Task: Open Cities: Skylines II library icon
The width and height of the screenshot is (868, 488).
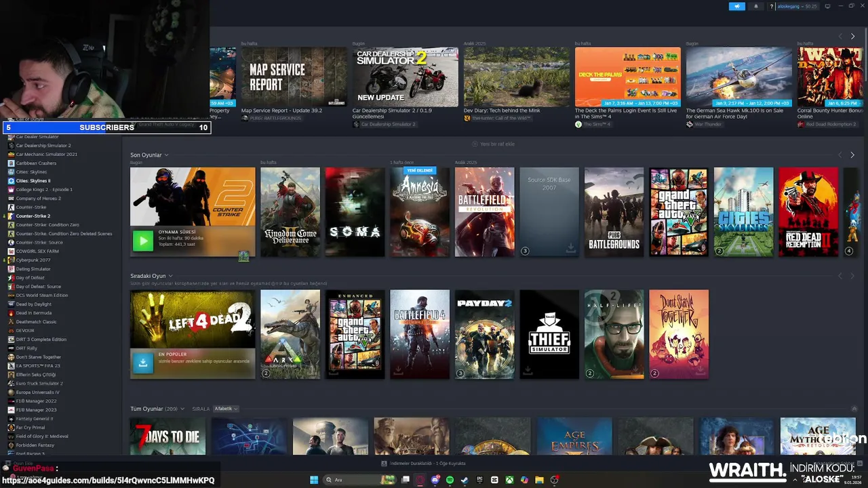Action: (x=11, y=181)
